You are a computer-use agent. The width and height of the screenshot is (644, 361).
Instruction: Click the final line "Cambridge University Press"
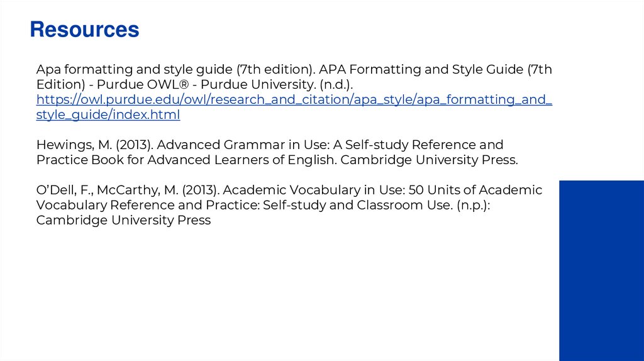tap(123, 220)
